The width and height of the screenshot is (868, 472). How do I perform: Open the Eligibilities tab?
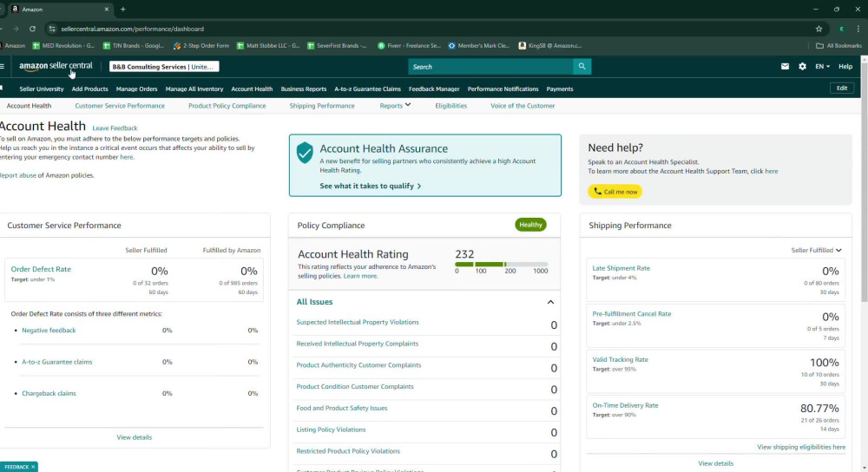coord(450,105)
